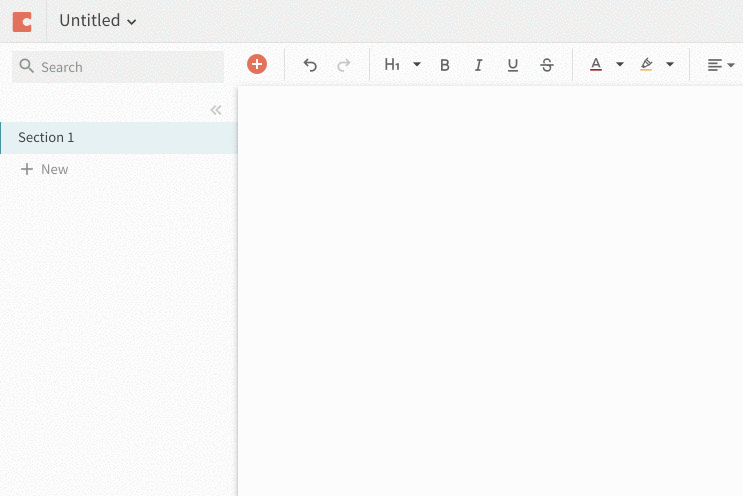This screenshot has height=496, width=743.
Task: Toggle bold formatting
Action: [x=444, y=64]
